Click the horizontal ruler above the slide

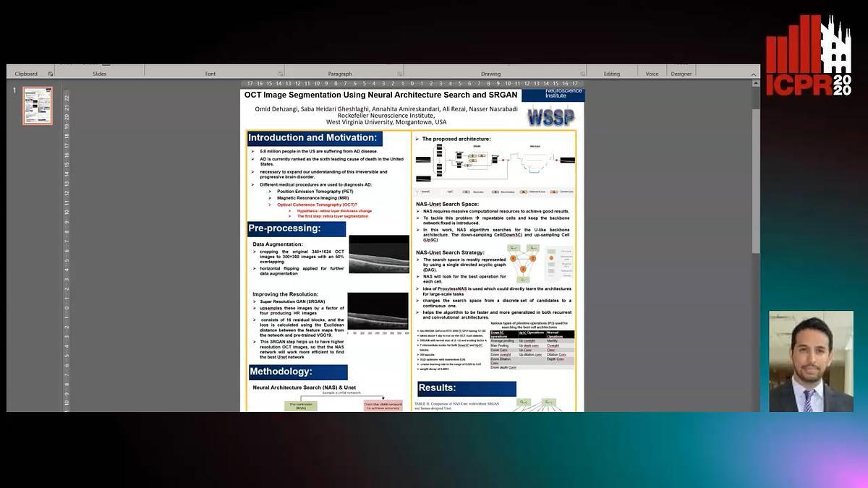coord(412,83)
